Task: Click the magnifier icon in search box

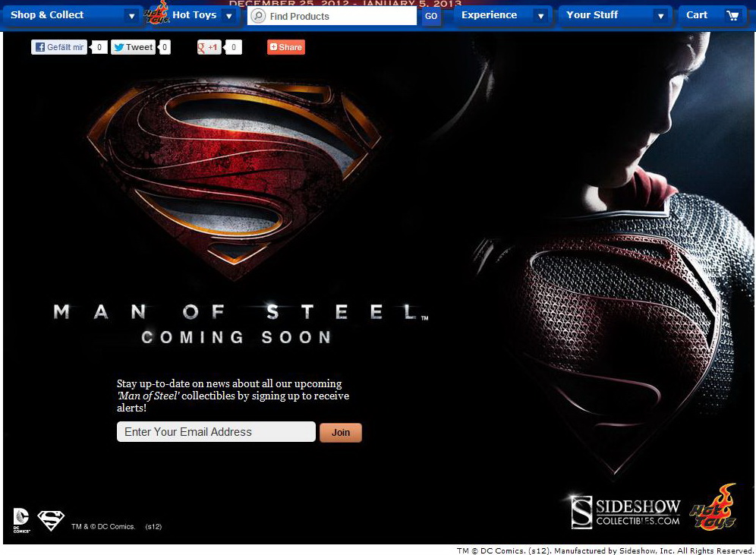Action: point(258,16)
